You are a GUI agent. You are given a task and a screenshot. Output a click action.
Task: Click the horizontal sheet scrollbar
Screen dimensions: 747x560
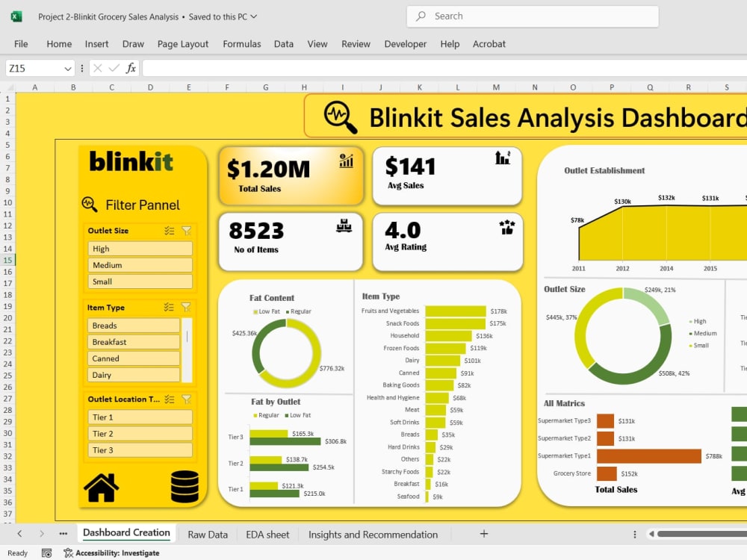click(x=702, y=534)
